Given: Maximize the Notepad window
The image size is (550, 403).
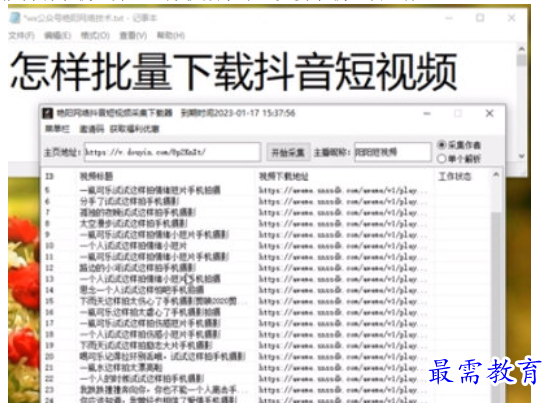Looking at the screenshot, I should [x=480, y=18].
